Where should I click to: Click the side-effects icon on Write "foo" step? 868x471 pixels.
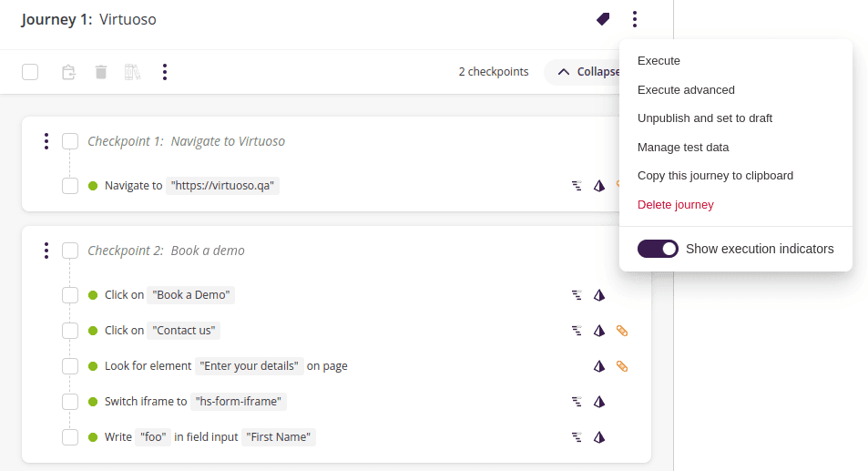(577, 437)
